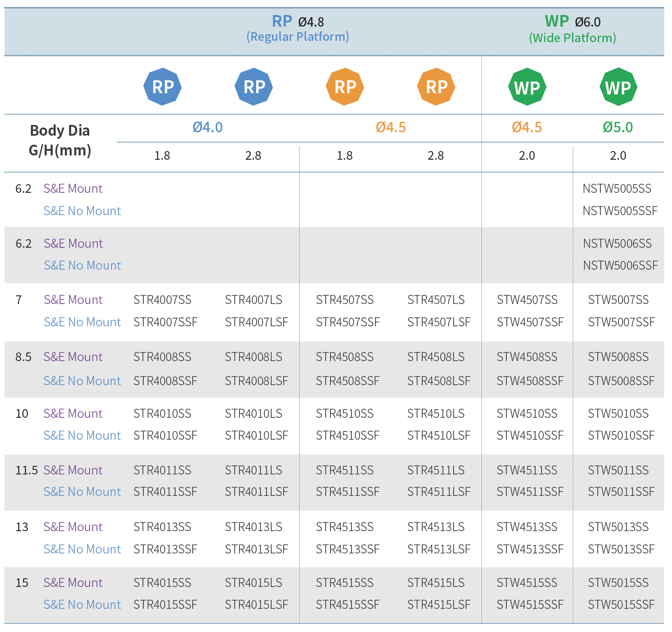The image size is (672, 632).
Task: Click the green Ø5.0 body diameter heading
Action: coord(618,128)
